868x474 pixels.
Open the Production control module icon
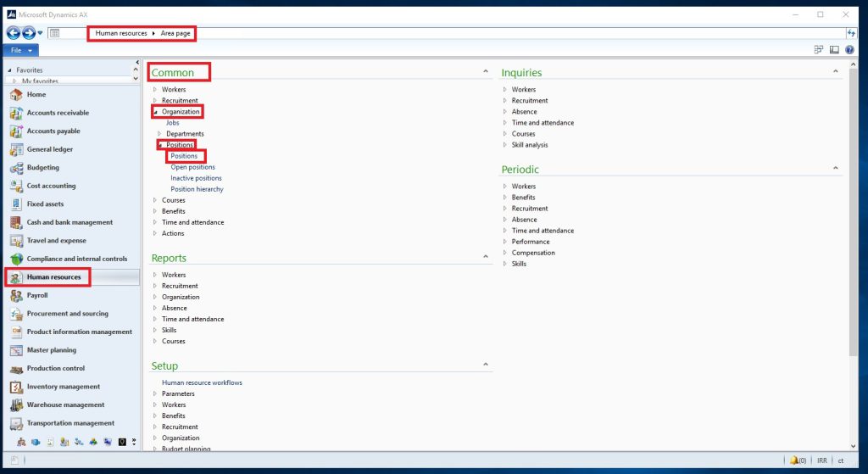point(16,368)
